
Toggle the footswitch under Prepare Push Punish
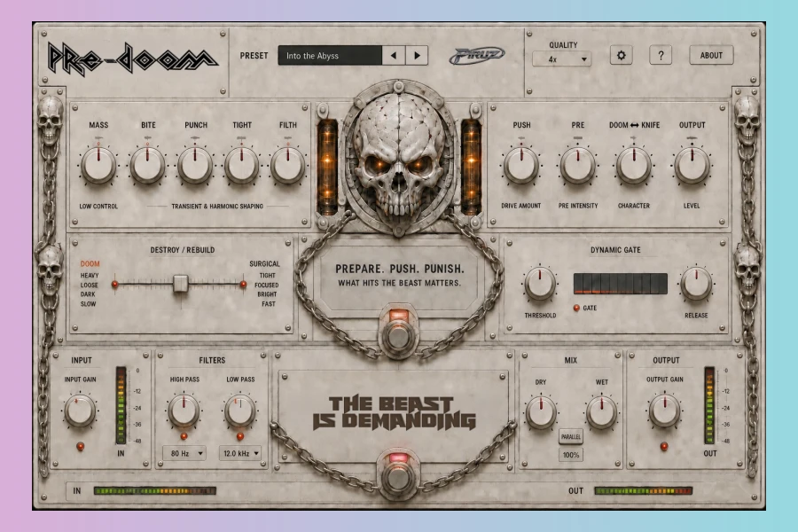398,336
